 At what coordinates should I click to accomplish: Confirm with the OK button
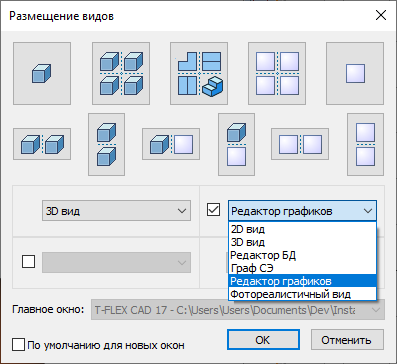click(263, 340)
